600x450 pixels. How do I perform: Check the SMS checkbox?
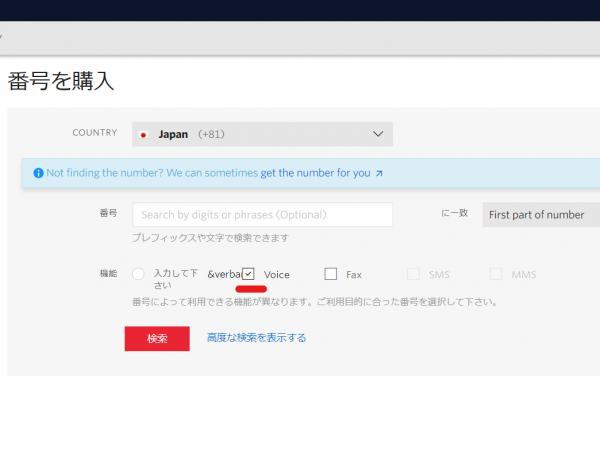[413, 274]
